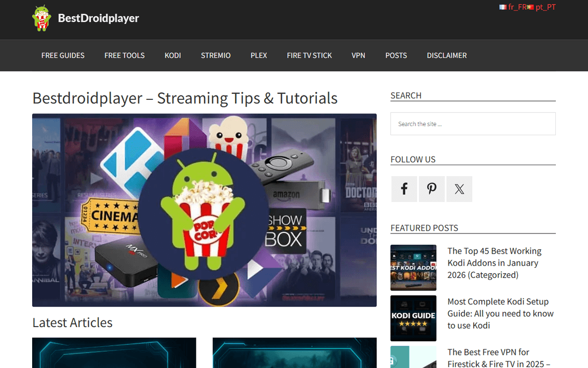Click the Latest Articles heading

point(72,323)
